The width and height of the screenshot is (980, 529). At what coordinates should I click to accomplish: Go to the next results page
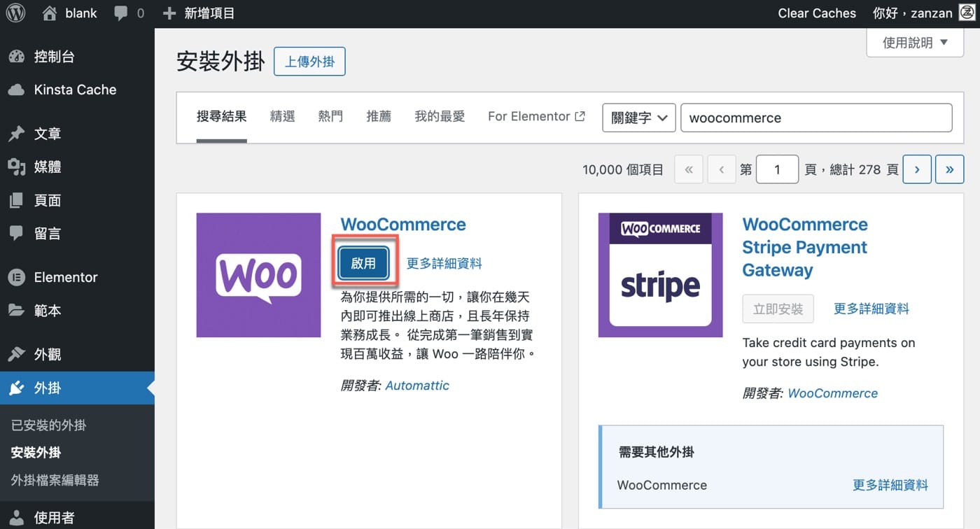(917, 169)
